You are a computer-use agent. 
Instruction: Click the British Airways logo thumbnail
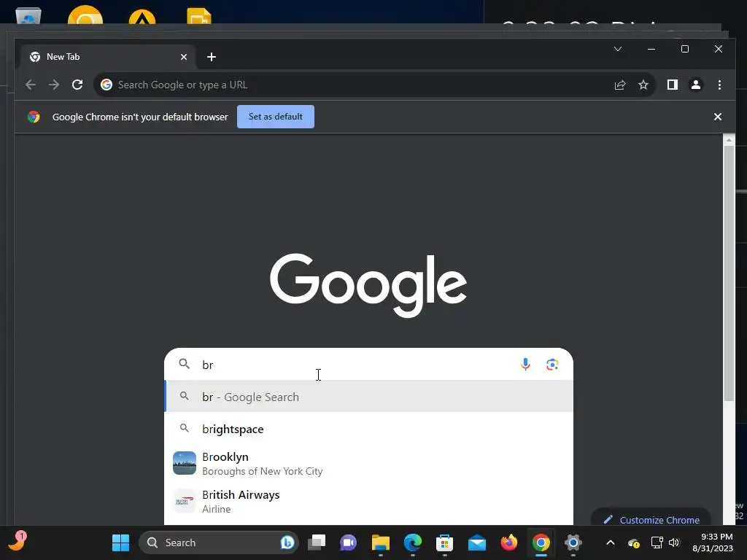[x=185, y=501]
